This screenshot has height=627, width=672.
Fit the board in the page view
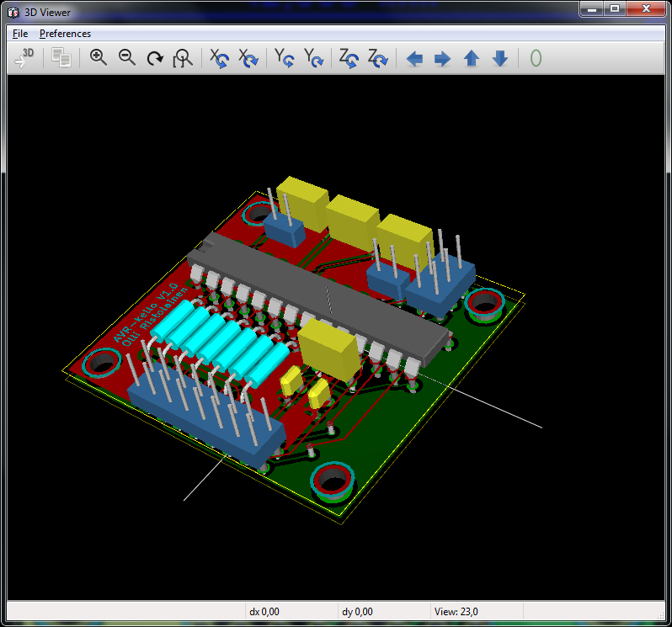coord(183,58)
